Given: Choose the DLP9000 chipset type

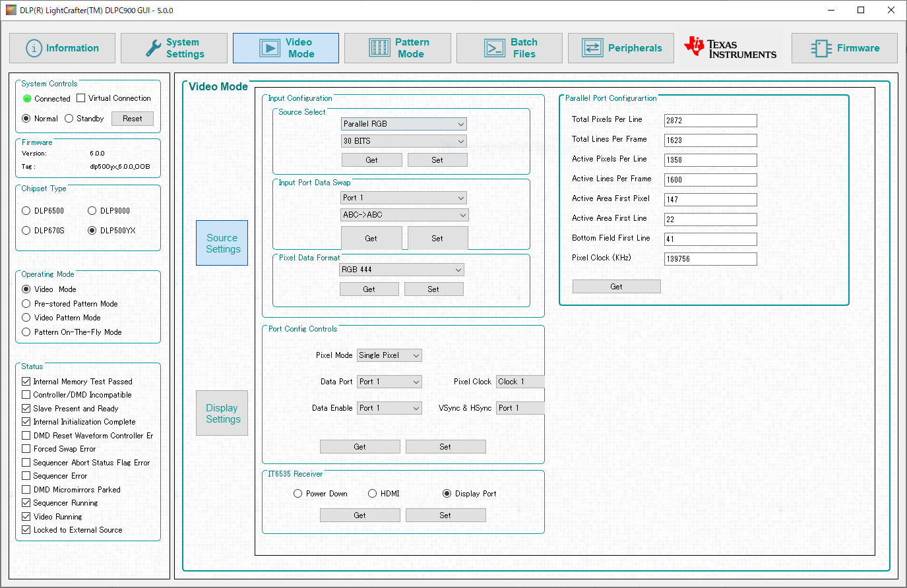Looking at the screenshot, I should click(92, 211).
